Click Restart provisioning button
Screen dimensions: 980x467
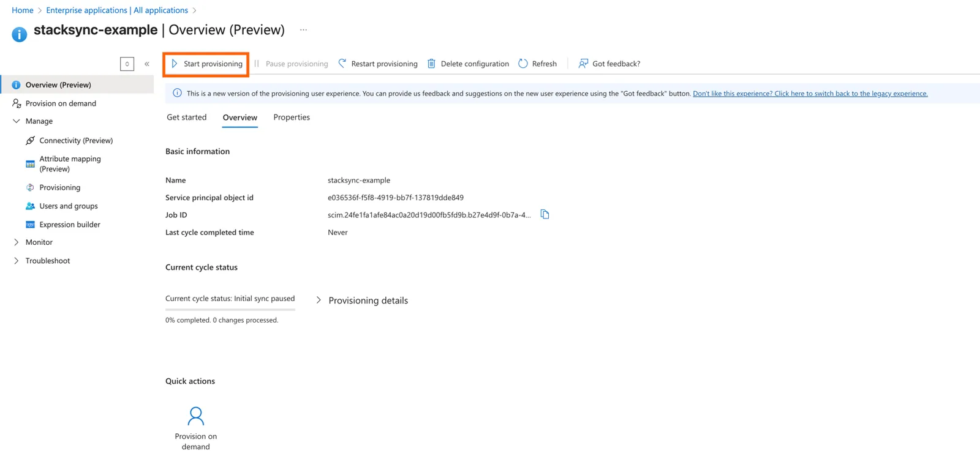click(x=378, y=64)
